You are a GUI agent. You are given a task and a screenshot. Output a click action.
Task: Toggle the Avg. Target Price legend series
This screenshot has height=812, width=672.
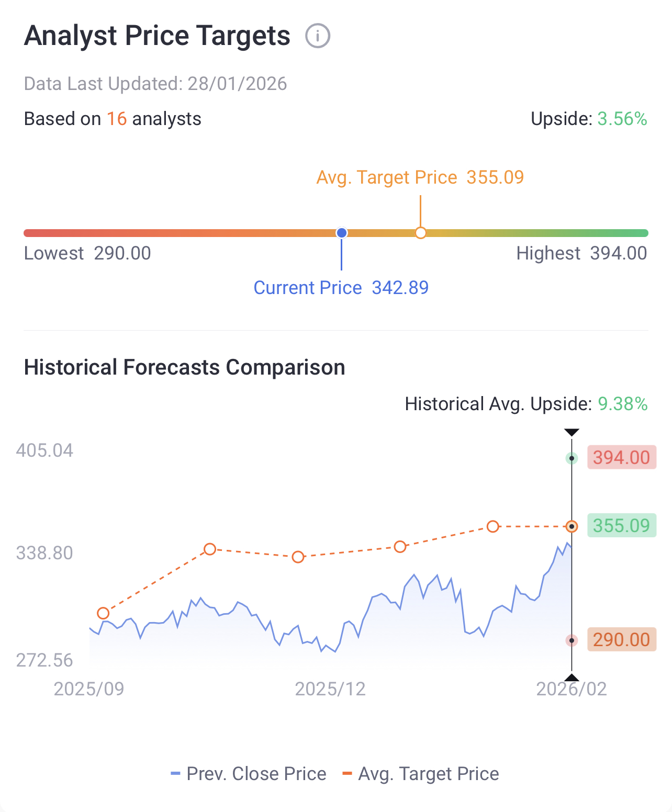point(421,774)
